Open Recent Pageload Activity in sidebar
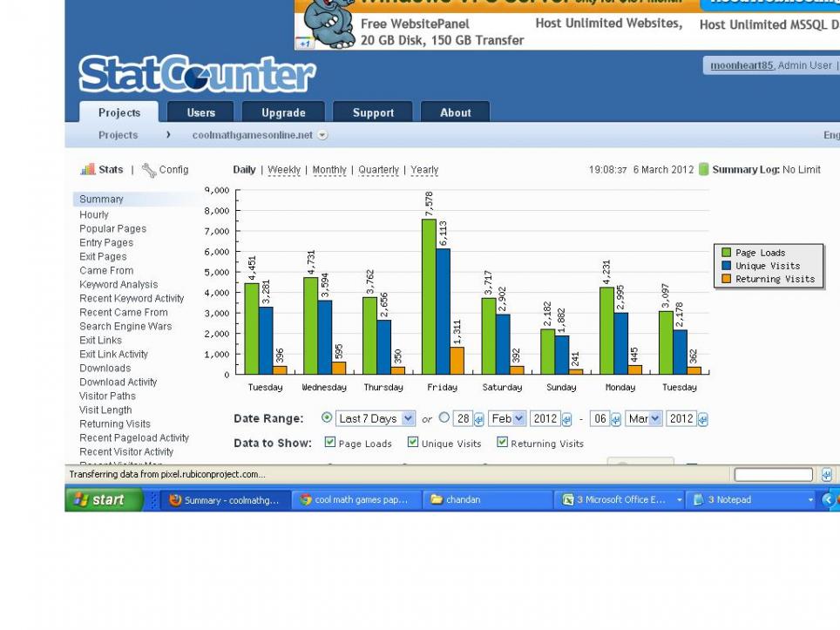 134,437
